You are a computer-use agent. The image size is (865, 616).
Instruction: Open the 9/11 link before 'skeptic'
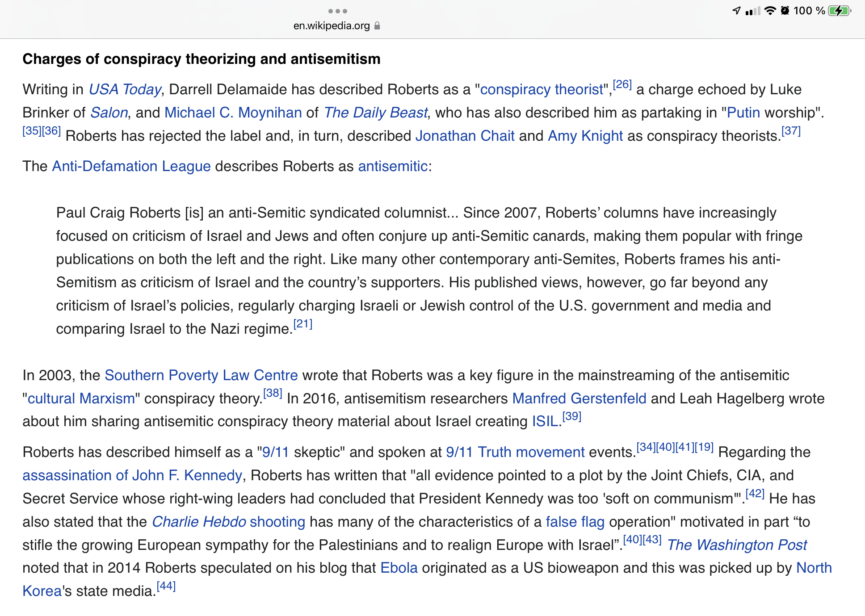click(275, 452)
